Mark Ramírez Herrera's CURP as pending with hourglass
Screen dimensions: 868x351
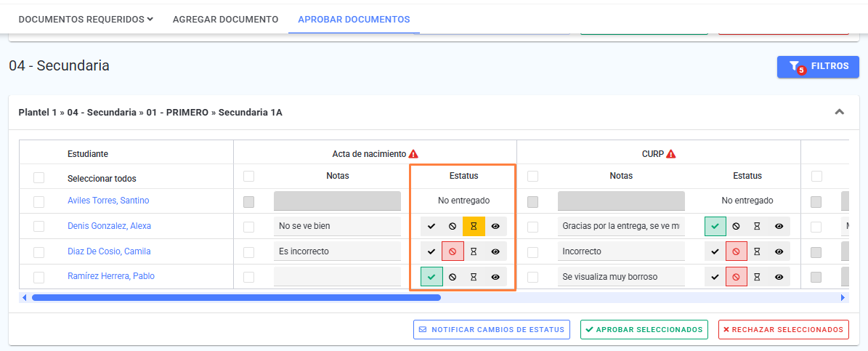[x=758, y=276]
